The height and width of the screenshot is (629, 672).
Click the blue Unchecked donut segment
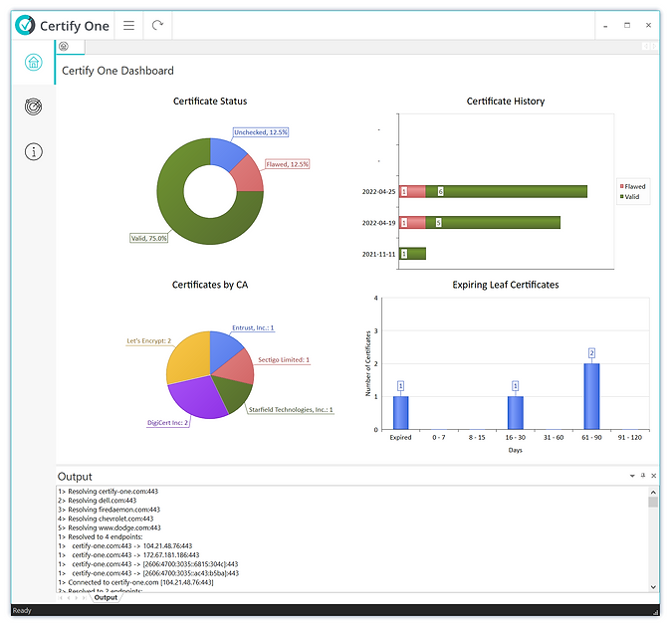[x=225, y=155]
